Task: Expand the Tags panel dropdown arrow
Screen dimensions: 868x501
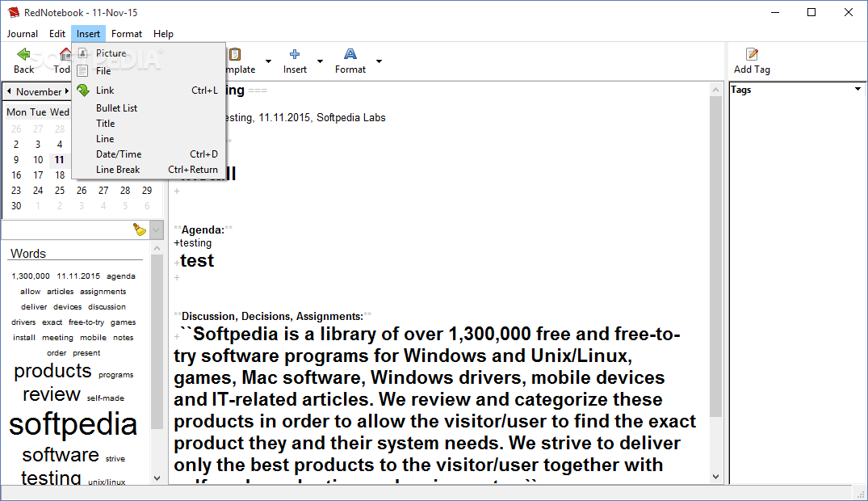Action: coord(858,89)
